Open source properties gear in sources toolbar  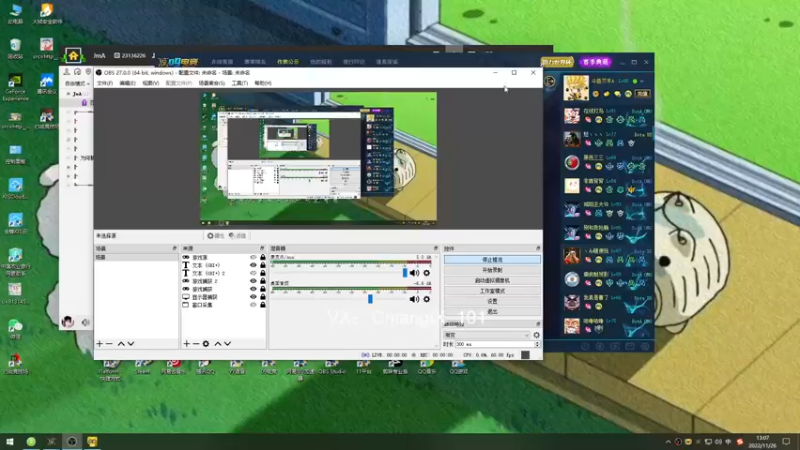click(x=206, y=344)
